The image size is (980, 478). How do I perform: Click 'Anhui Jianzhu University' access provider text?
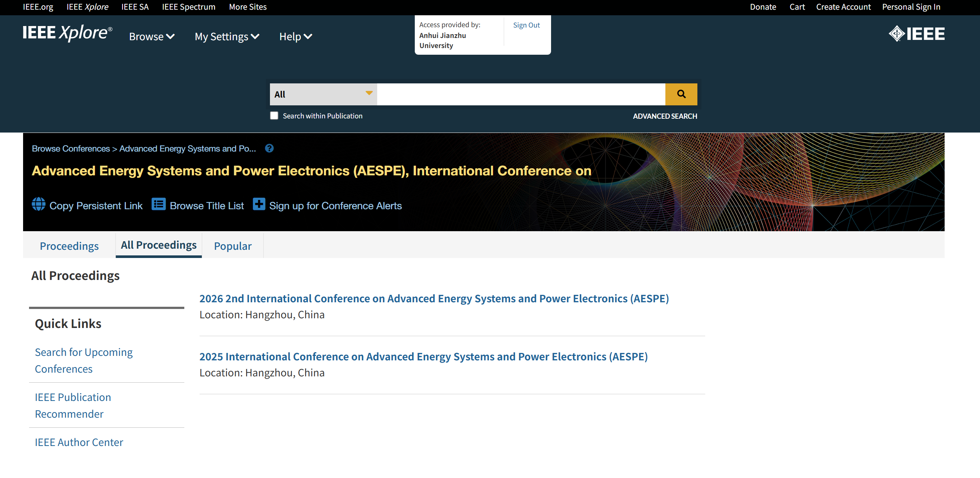coord(442,40)
